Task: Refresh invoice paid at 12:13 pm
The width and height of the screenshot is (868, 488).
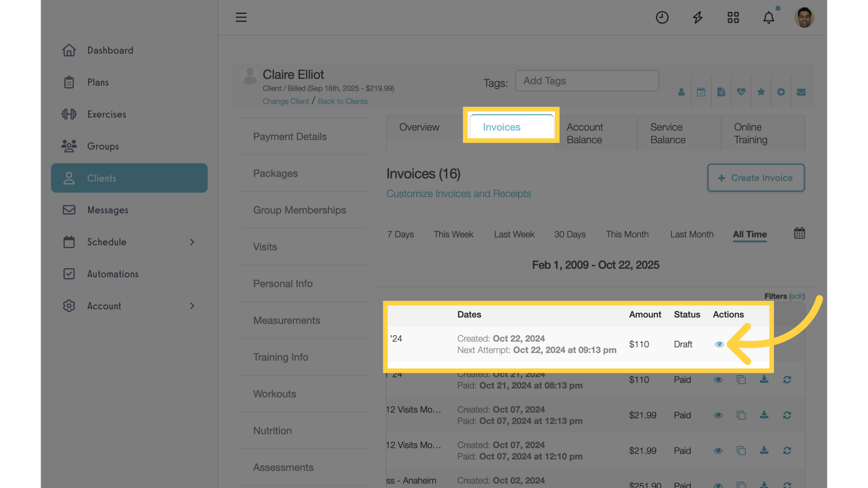Action: point(787,415)
